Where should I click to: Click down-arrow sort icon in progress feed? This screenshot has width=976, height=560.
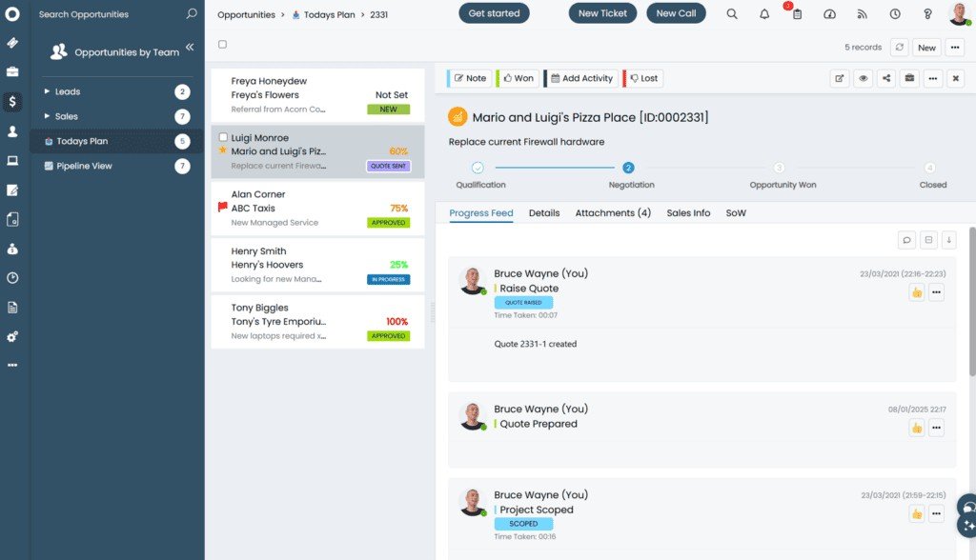click(948, 240)
